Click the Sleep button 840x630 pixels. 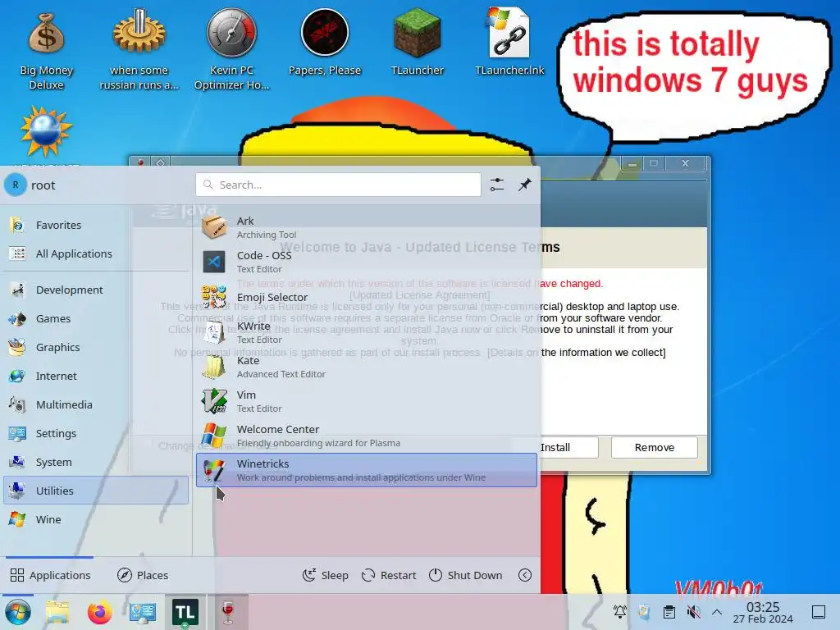tap(325, 575)
